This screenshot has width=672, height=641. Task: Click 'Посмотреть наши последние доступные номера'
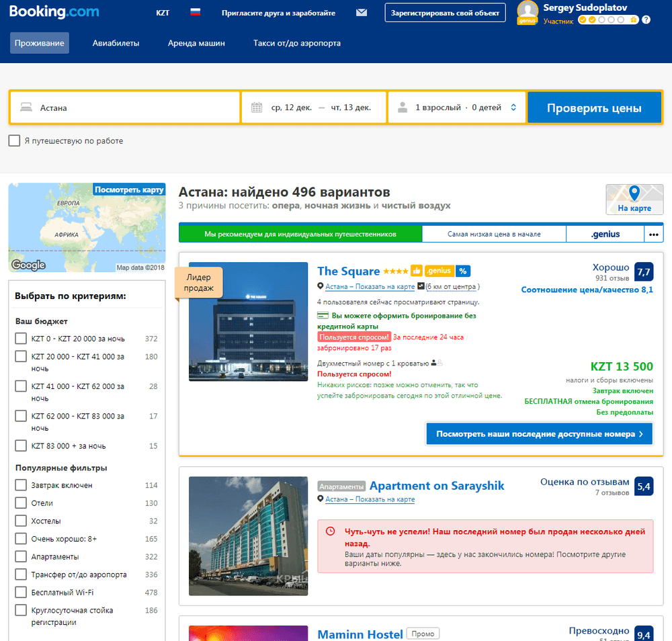(x=540, y=433)
